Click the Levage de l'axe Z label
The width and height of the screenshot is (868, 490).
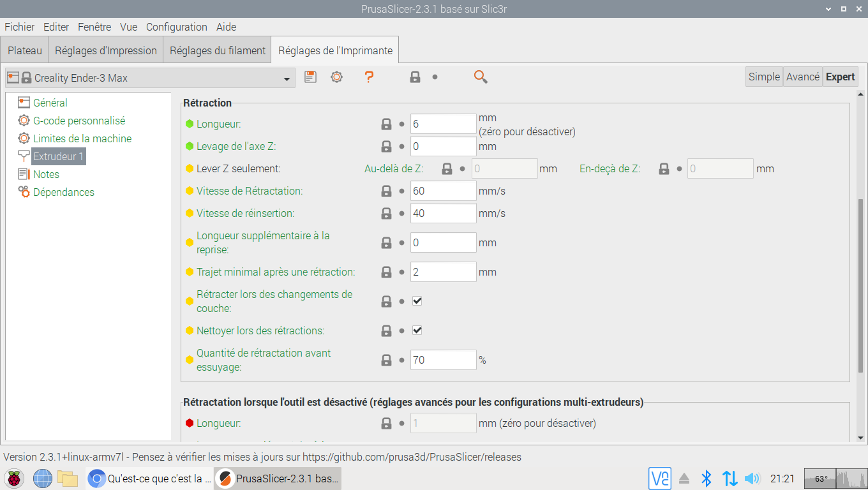click(x=236, y=146)
